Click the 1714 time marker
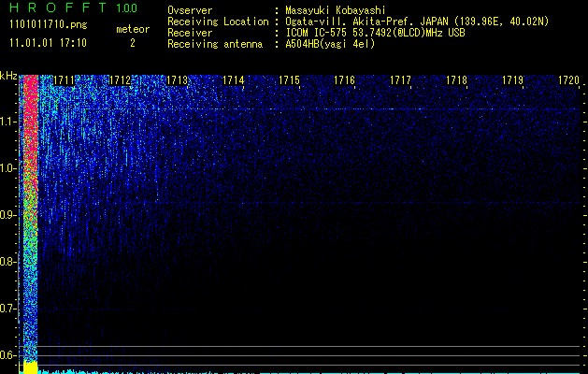The image size is (588, 374). pos(234,80)
